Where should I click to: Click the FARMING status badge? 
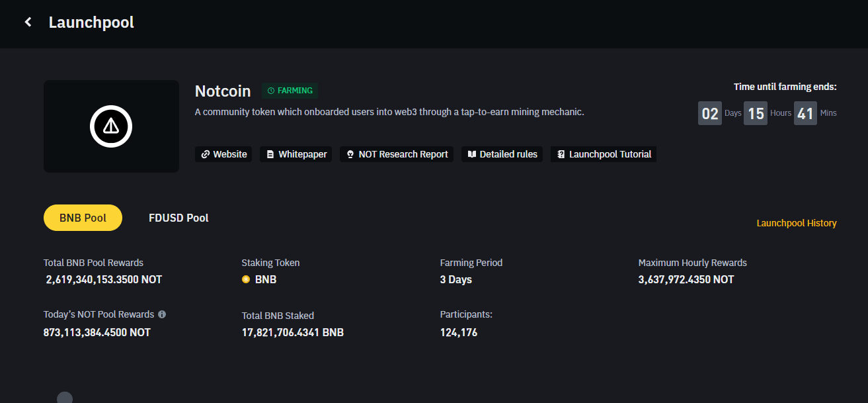290,91
